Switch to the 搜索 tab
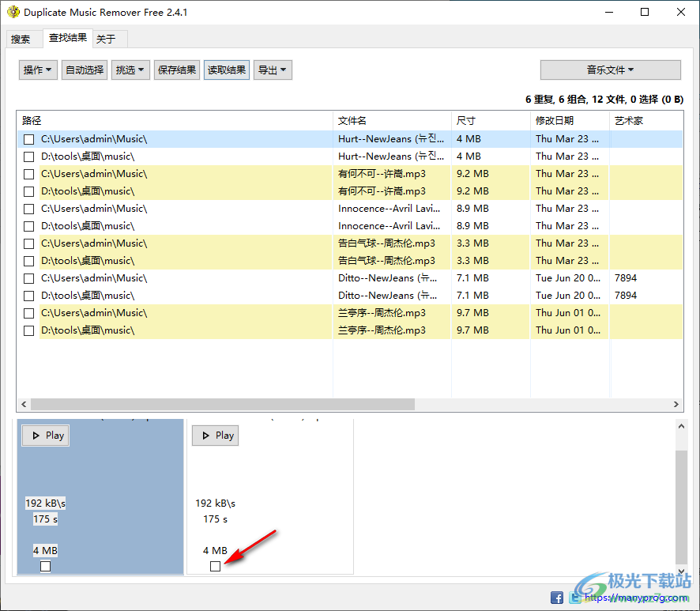700x611 pixels. [x=23, y=38]
